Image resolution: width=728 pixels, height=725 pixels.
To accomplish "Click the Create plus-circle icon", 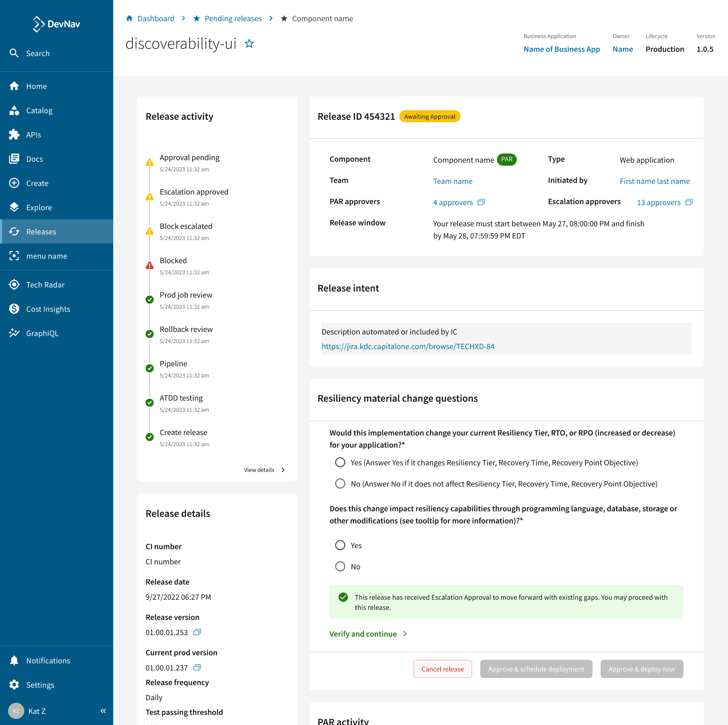I will 14,183.
